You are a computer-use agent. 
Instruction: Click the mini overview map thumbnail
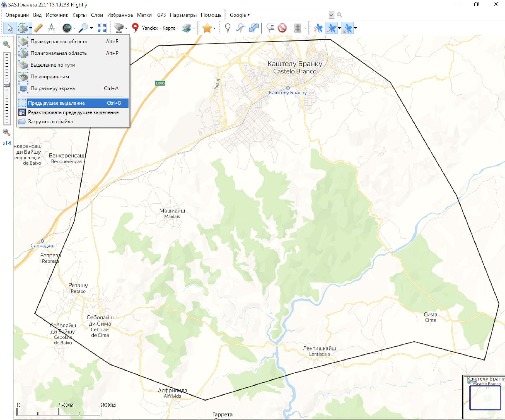pos(484,397)
